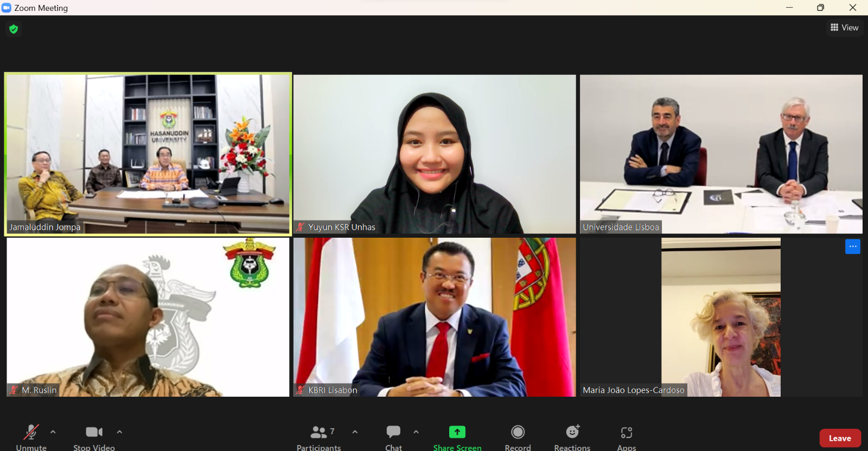
Task: Start recording with the Record button
Action: pos(518,437)
